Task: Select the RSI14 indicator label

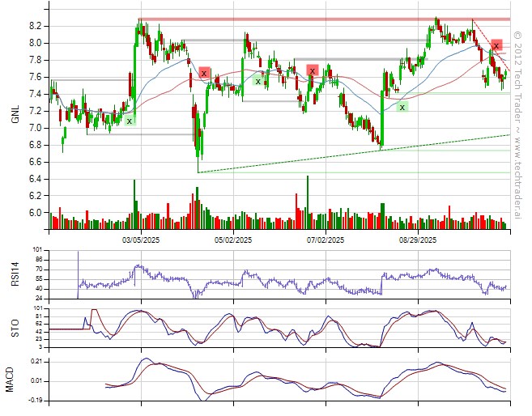Action: [15, 275]
